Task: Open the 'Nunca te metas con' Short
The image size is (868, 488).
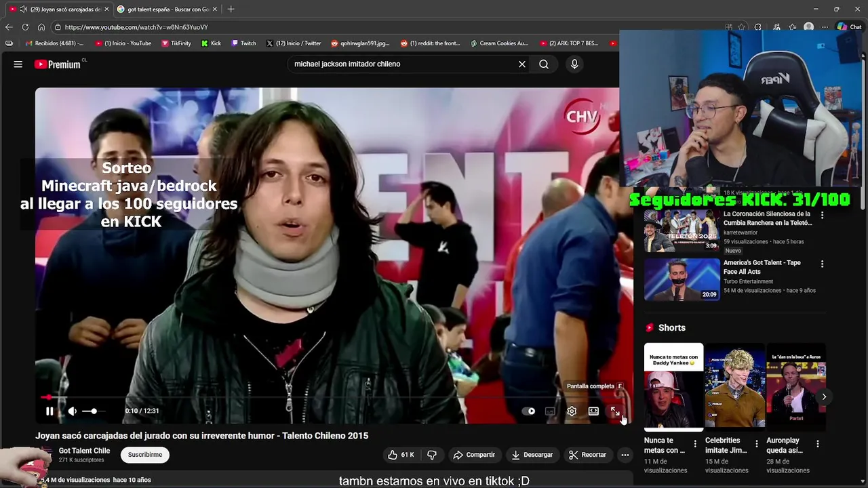Action: [673, 387]
